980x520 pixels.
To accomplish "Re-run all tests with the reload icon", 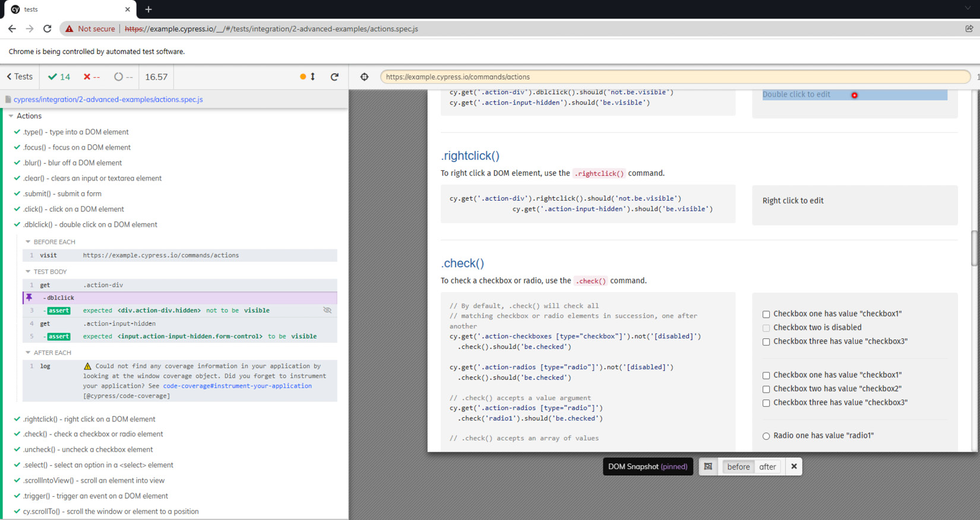I will tap(334, 77).
